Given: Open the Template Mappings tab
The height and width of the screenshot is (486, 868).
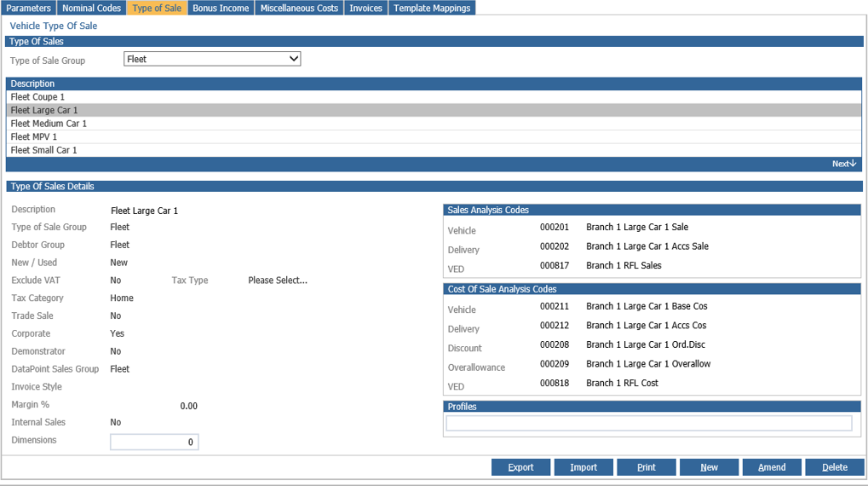Looking at the screenshot, I should (432, 8).
